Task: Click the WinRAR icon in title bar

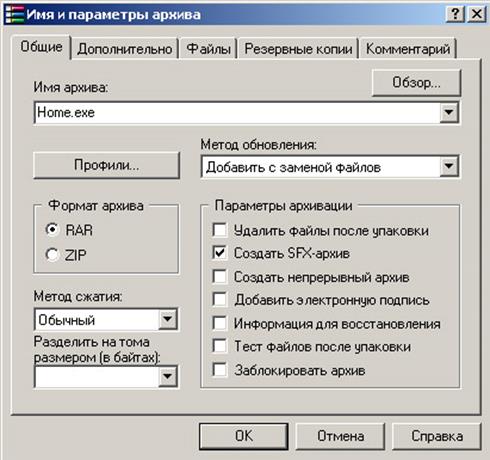Action: [x=15, y=14]
